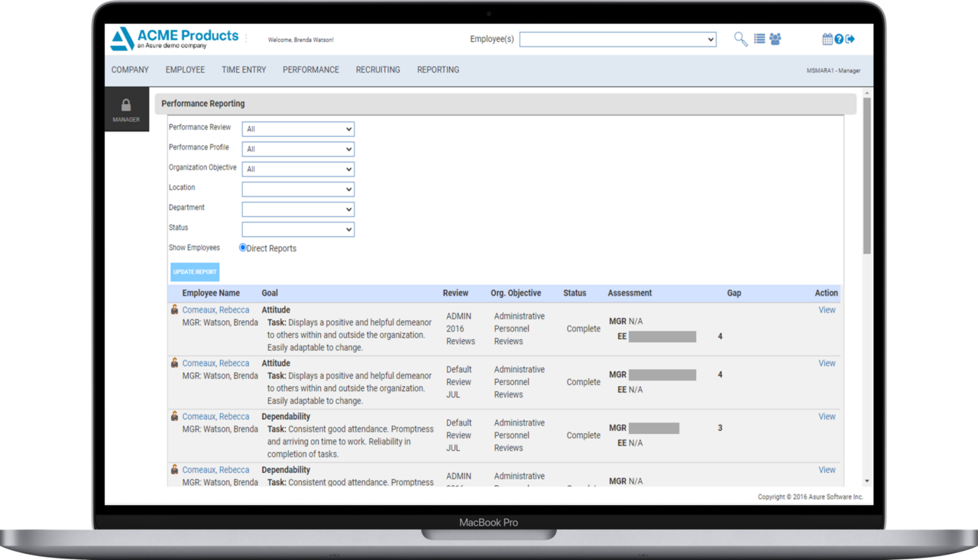Viewport: 978px width, 560px height.
Task: Open the RECRUITING menu item
Action: pyautogui.click(x=377, y=70)
